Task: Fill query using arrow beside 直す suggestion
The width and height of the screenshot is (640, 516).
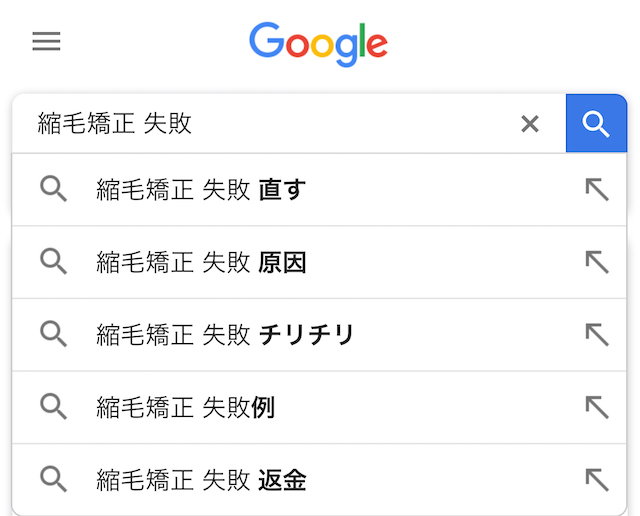Action: (x=597, y=189)
